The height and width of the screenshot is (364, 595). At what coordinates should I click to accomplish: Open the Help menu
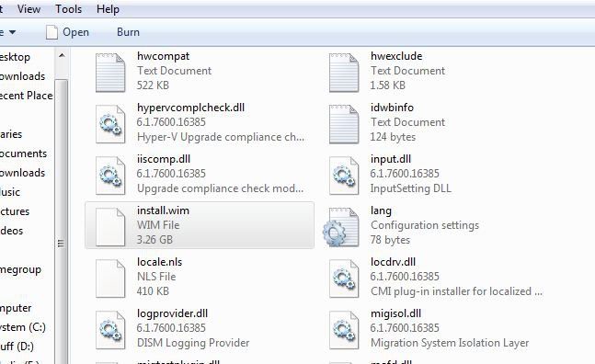pyautogui.click(x=108, y=8)
